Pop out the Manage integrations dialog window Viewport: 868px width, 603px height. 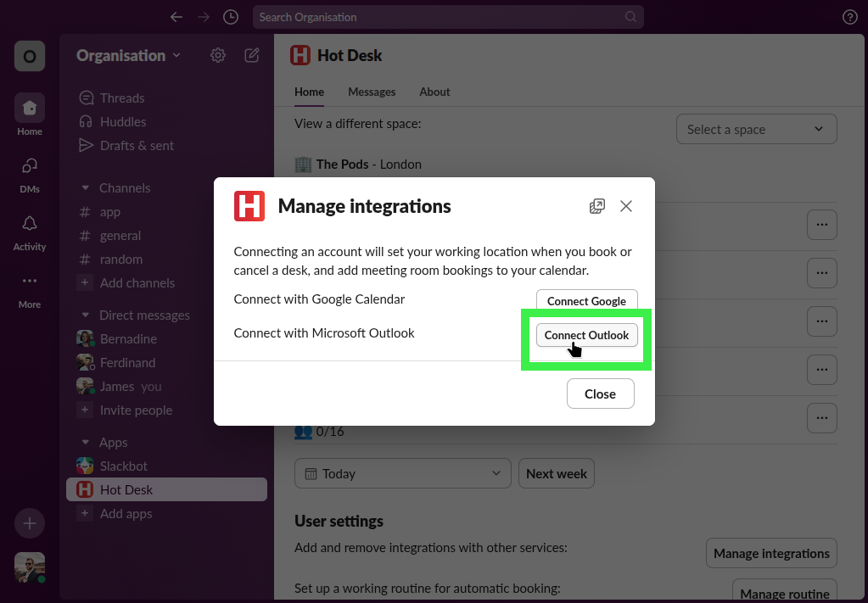point(596,206)
